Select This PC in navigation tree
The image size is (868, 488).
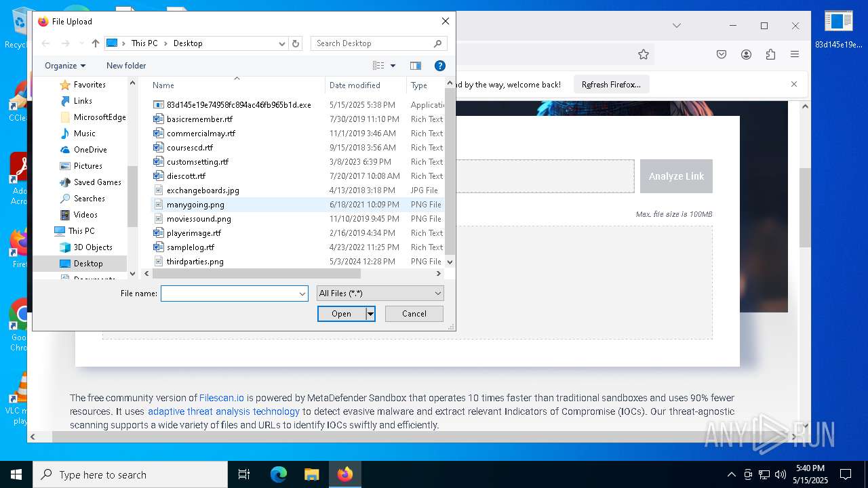[81, 231]
